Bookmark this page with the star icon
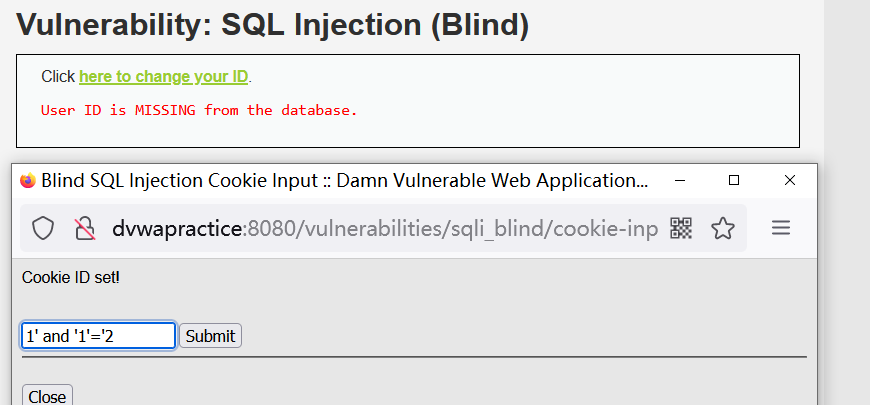870x405 pixels. 723,228
